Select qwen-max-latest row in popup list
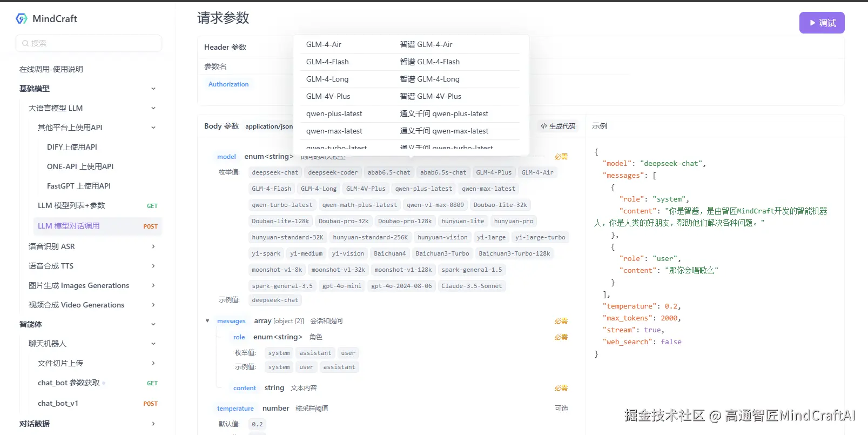Image resolution: width=868 pixels, height=435 pixels. point(411,131)
